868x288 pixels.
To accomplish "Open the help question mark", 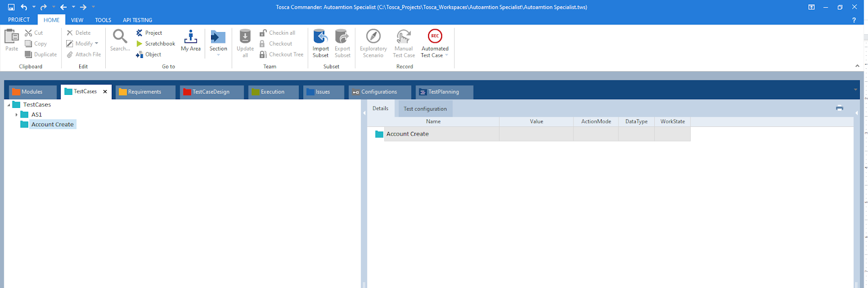I will (x=854, y=20).
